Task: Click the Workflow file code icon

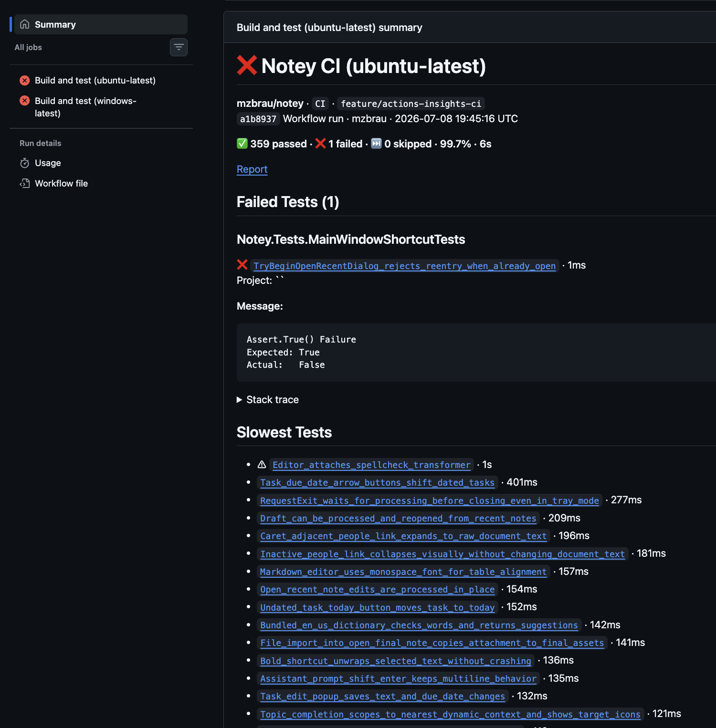Action: pos(25,184)
